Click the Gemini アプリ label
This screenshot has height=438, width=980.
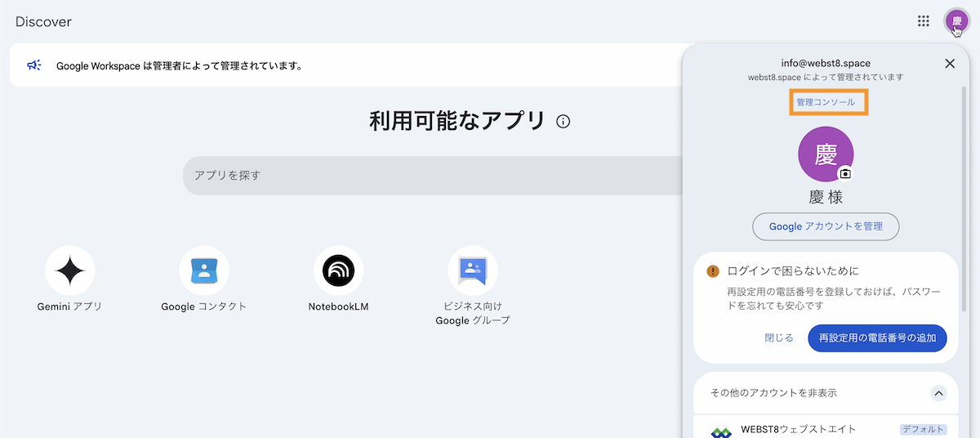pyautogui.click(x=70, y=306)
